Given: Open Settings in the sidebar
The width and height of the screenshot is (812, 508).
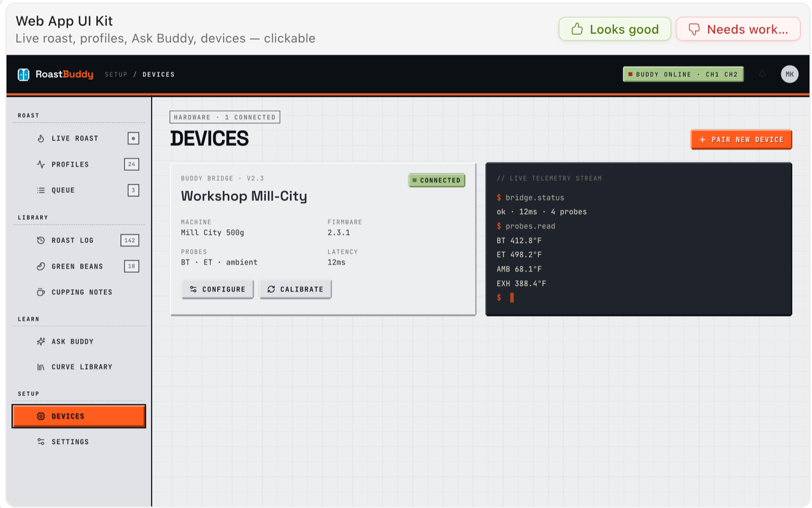Looking at the screenshot, I should tap(79, 442).
